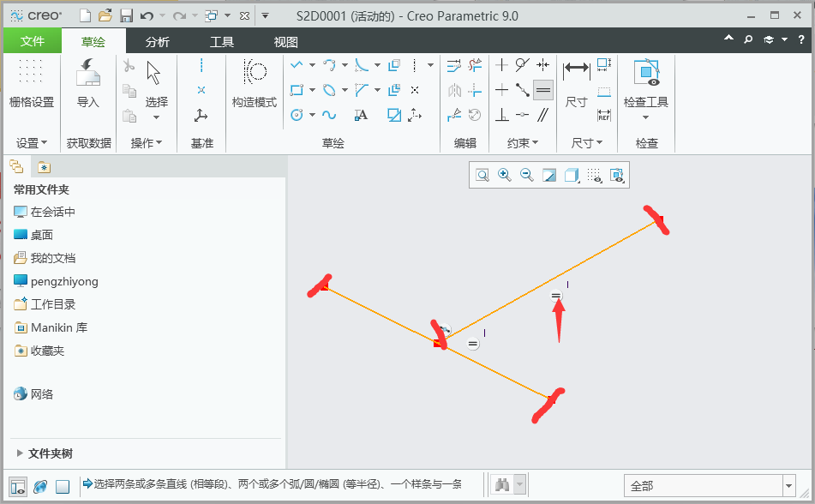Click the Modify tool in 编辑 group
815x504 pixels.
click(453, 65)
